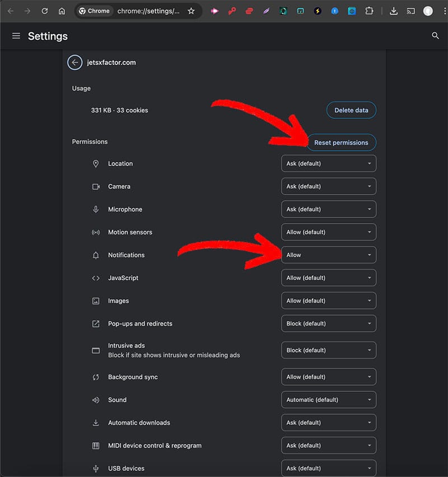The image size is (448, 477).
Task: Click the chrome://settings address bar
Action: tap(148, 11)
